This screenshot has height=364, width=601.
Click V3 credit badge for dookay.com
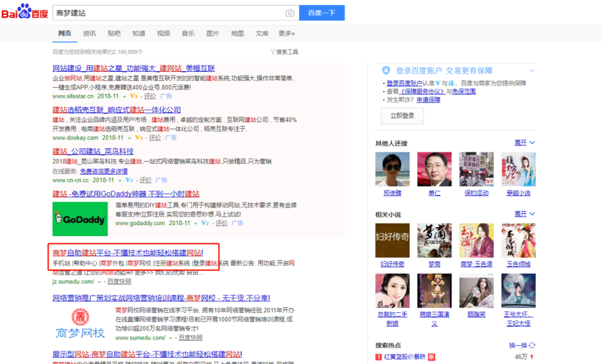pyautogui.click(x=138, y=138)
